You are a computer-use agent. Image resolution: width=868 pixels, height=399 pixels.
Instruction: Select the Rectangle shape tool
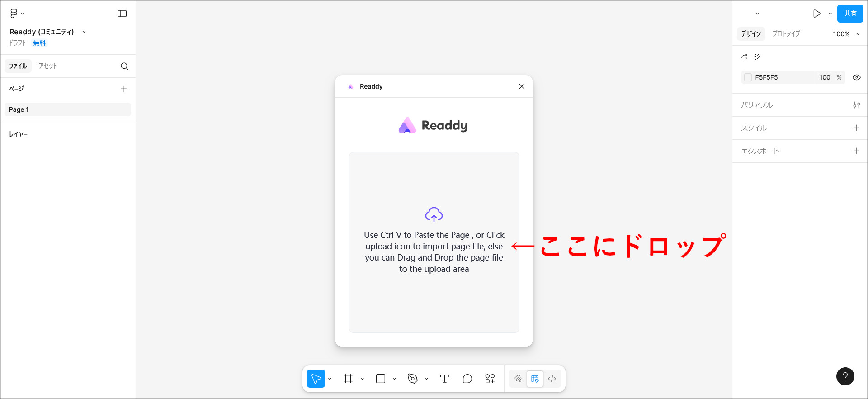(x=381, y=379)
